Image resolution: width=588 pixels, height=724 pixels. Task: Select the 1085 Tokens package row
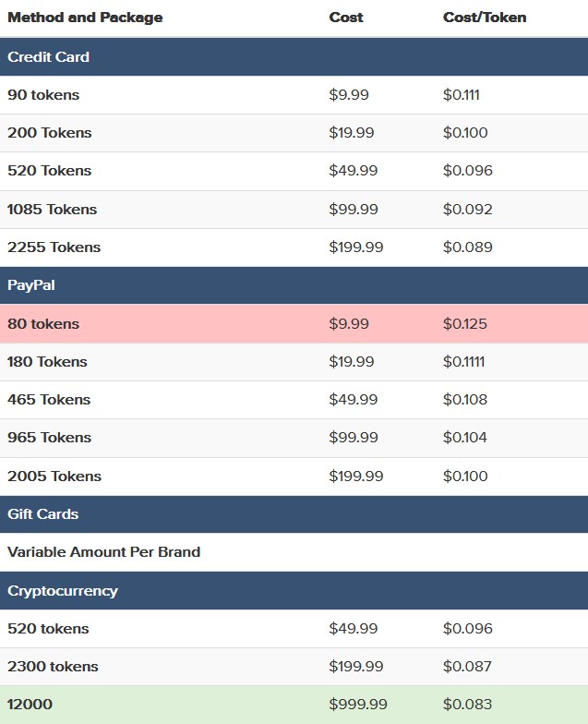(294, 209)
